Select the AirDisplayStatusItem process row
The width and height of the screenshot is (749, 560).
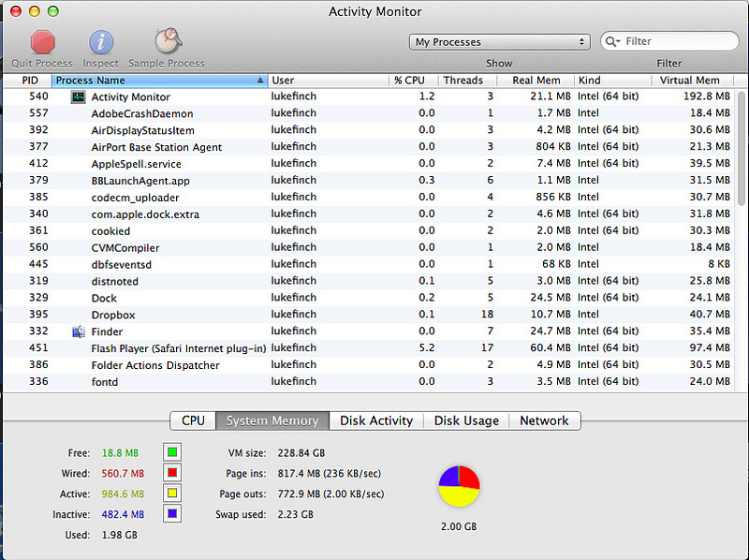pos(368,130)
